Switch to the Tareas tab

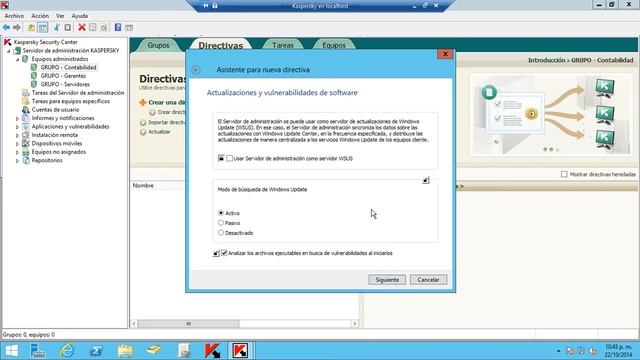pyautogui.click(x=283, y=45)
